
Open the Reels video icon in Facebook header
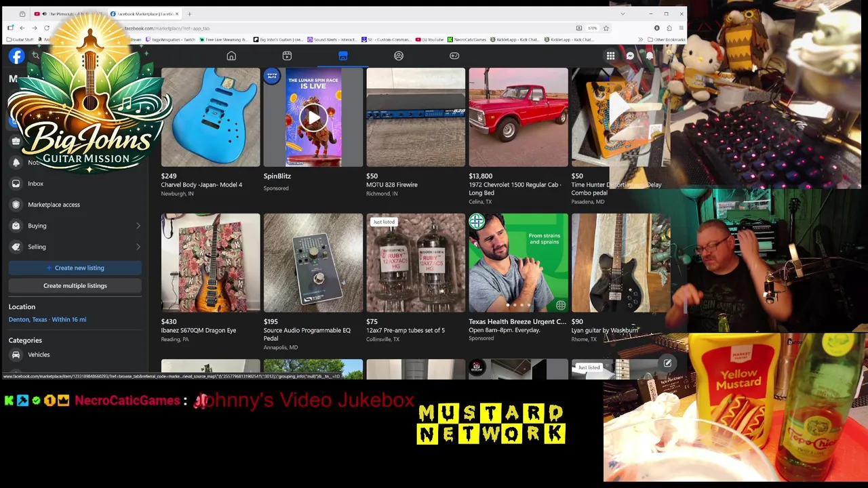287,56
